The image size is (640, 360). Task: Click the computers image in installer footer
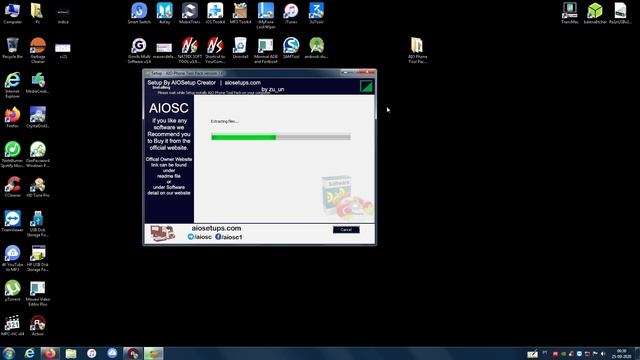click(x=163, y=233)
